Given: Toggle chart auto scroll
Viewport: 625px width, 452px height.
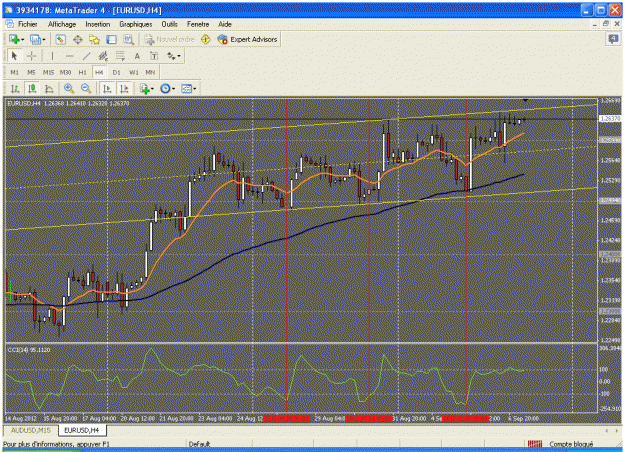Looking at the screenshot, I should 107,88.
